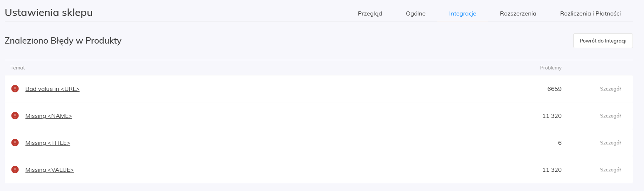The image size is (644, 191).
Task: Click the alert icon beside Missing VALUE
Action: [15, 170]
